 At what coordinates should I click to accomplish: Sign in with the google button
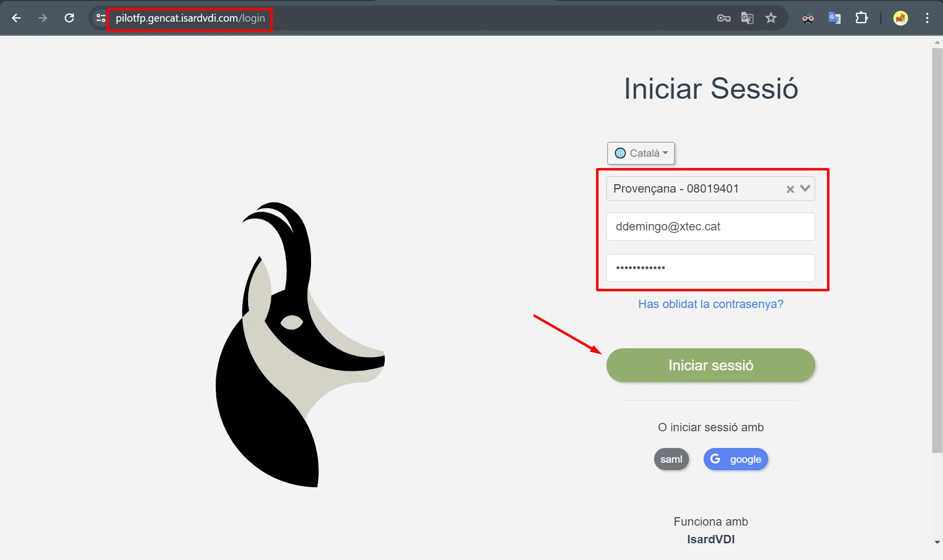click(x=736, y=459)
